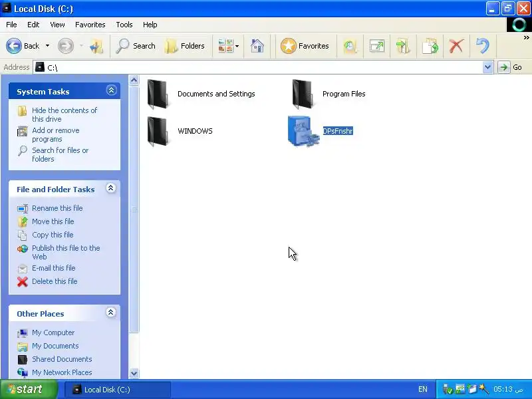Click the Safely Remove Hardware tray icon
Viewport: 532px width, 399px height.
448,390
